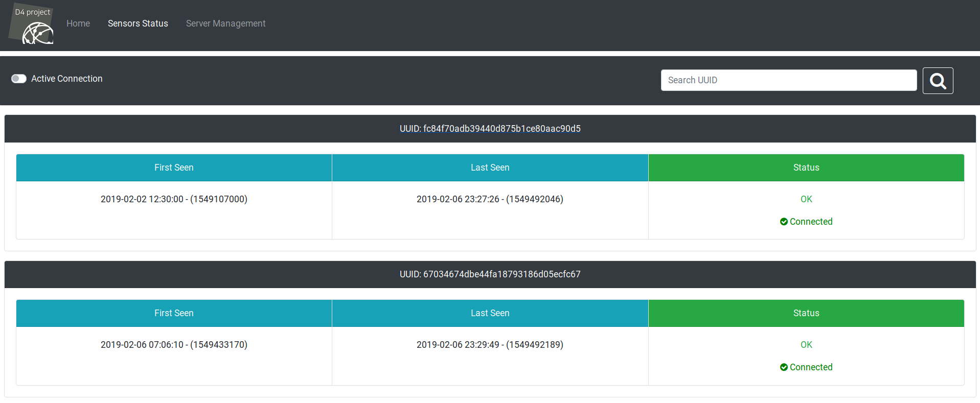The height and width of the screenshot is (403, 980).
Task: Click Last Seen header of the second sensor
Action: click(x=490, y=313)
